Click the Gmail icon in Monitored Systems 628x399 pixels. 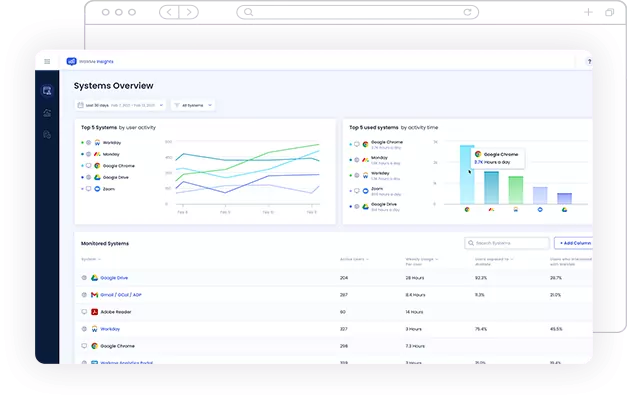(94, 295)
